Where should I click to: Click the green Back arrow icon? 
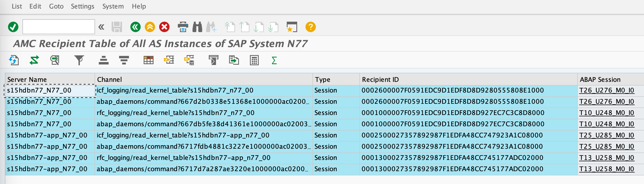(x=135, y=27)
